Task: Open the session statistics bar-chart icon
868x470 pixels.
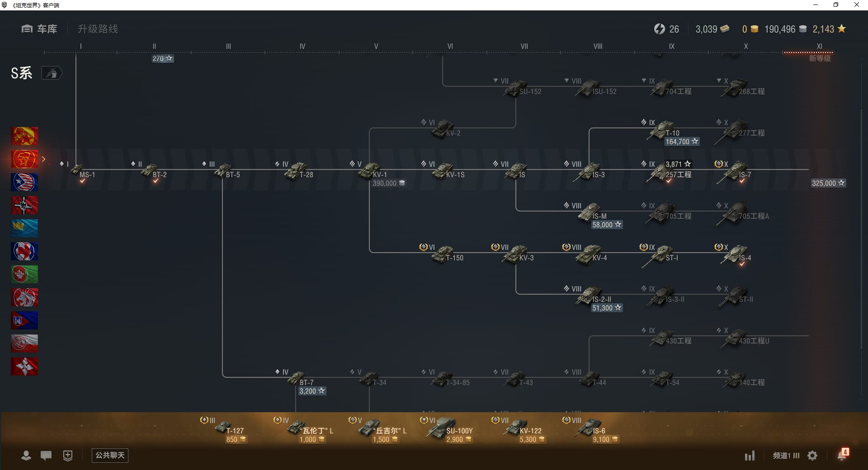Action: point(750,456)
